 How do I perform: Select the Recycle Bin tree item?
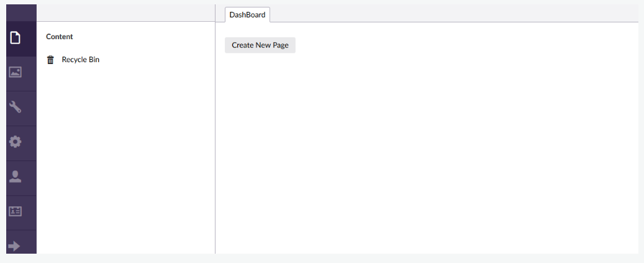[x=81, y=60]
